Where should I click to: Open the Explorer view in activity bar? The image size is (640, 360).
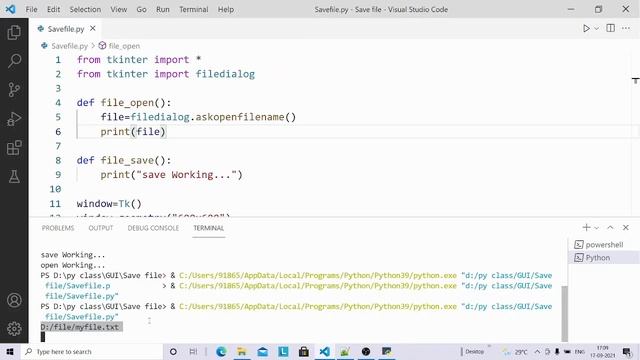point(14,32)
